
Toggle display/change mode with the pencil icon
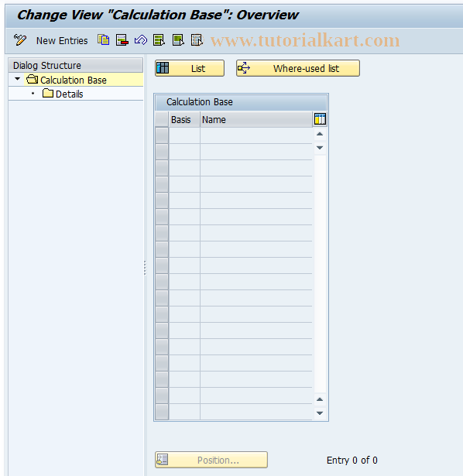20,40
